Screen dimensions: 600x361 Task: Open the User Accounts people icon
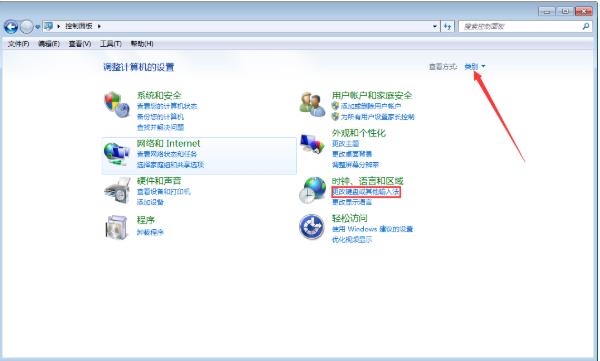click(312, 105)
